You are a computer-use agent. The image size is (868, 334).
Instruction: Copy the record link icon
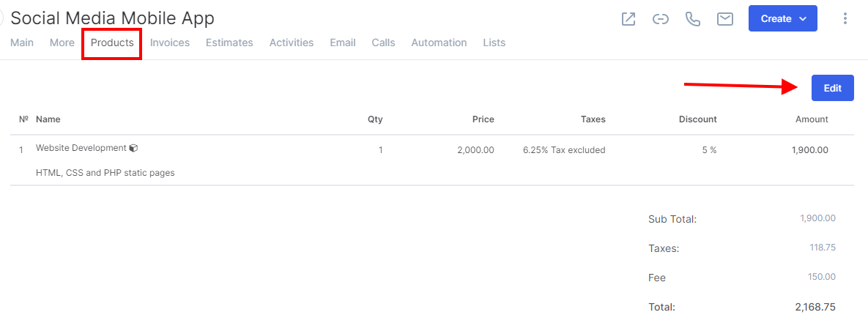(x=661, y=19)
